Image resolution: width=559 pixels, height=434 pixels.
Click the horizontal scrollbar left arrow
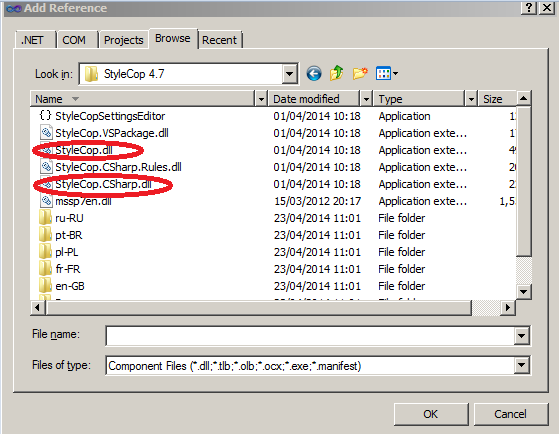(37, 307)
